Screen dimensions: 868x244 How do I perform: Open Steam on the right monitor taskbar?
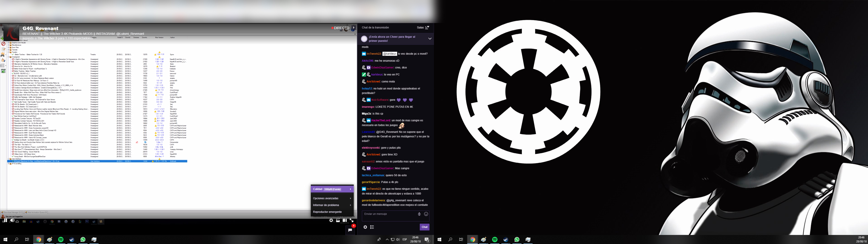click(x=506, y=239)
